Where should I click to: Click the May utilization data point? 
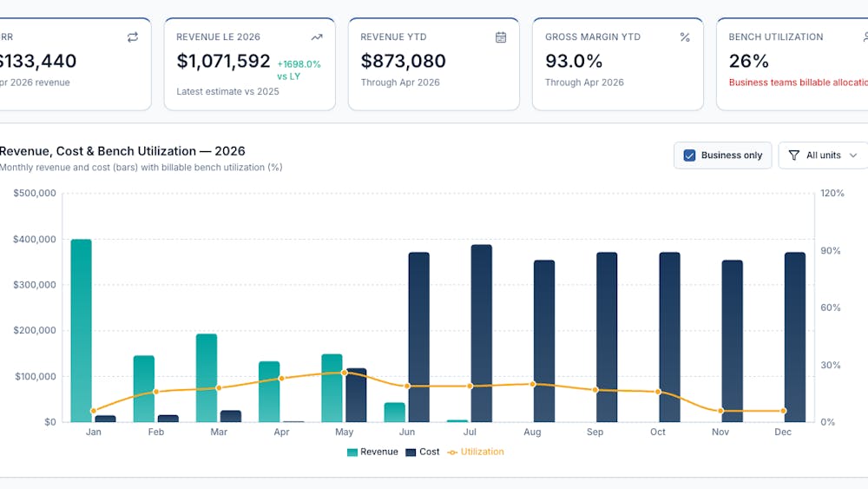[345, 373]
